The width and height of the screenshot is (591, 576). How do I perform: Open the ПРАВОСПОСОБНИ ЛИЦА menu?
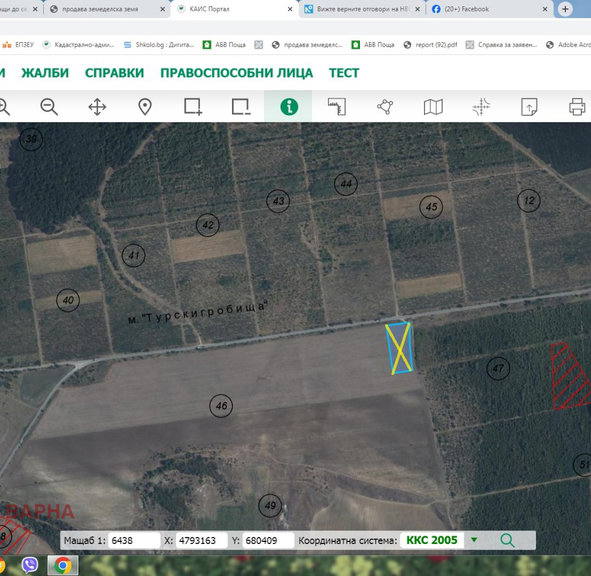237,73
